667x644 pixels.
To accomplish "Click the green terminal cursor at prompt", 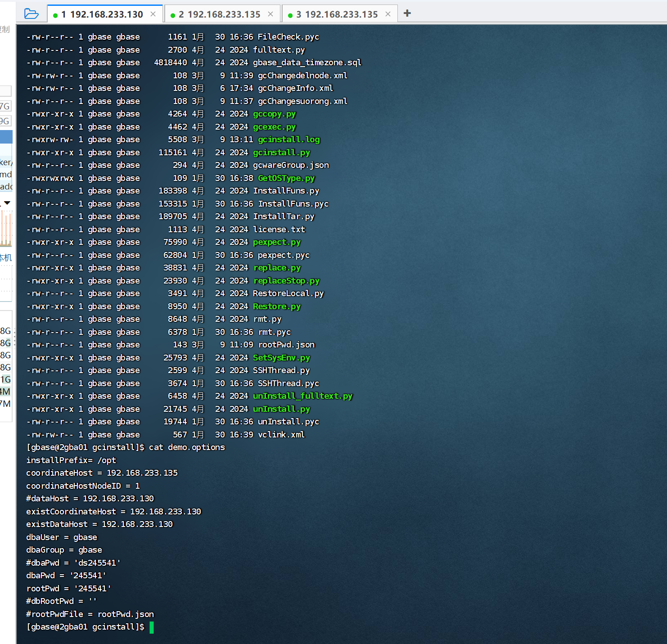I will (x=152, y=627).
